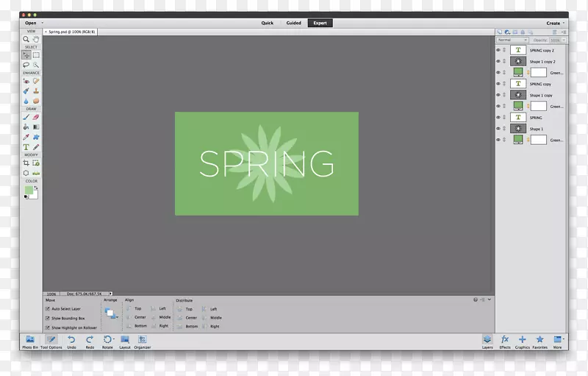The image size is (588, 376).
Task: Select the Spot Healing Brush tool
Action: coord(36,81)
